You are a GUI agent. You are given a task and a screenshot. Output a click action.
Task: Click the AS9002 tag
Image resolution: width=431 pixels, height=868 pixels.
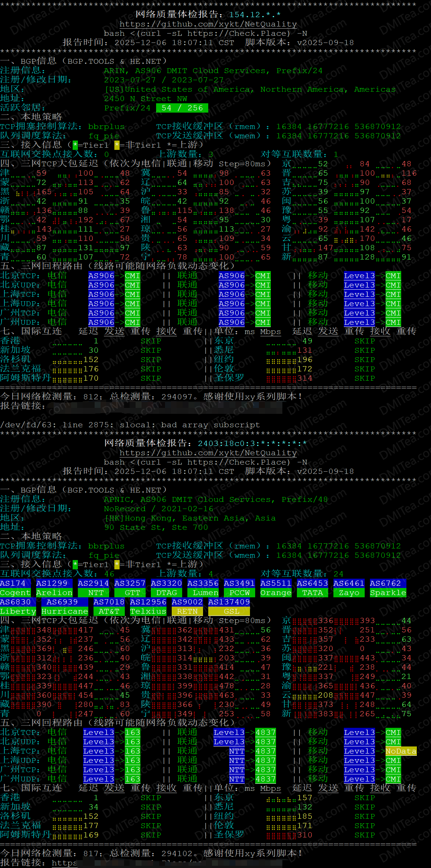[x=187, y=602]
